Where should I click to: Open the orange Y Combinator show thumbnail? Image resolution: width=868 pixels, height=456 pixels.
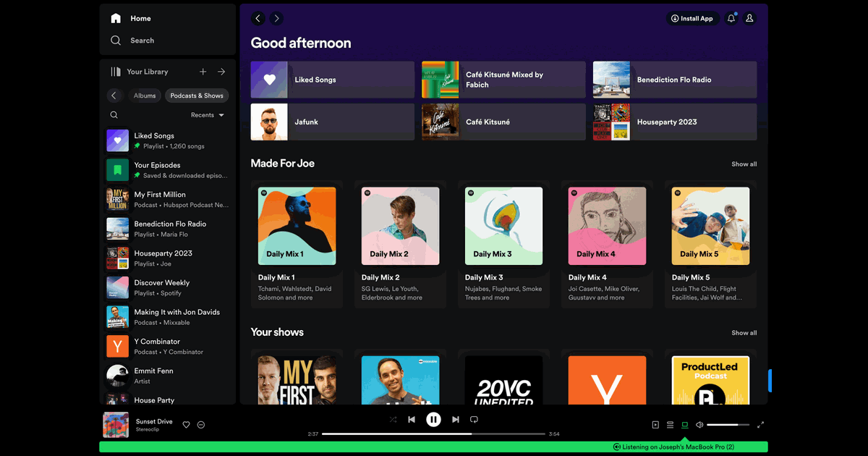[x=607, y=380]
